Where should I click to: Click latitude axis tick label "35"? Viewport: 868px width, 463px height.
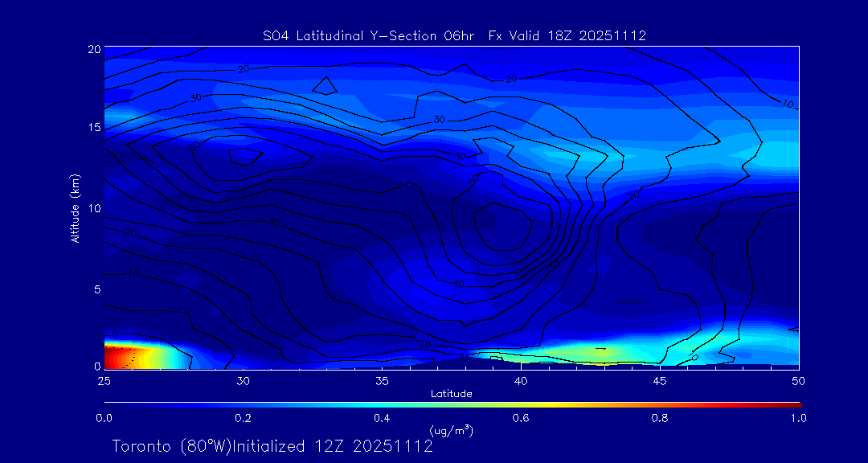[382, 381]
